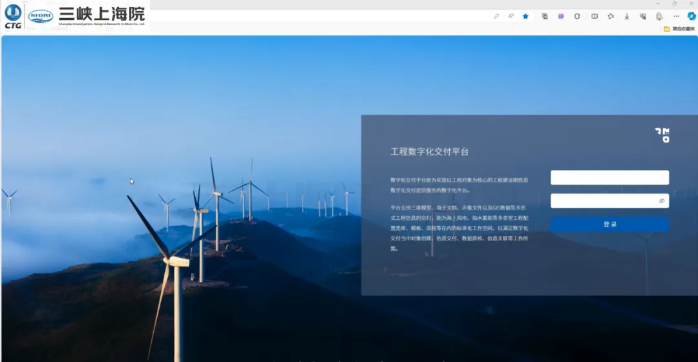The width and height of the screenshot is (698, 362).
Task: Open the browser extensions puzzle icon
Action: (x=577, y=16)
